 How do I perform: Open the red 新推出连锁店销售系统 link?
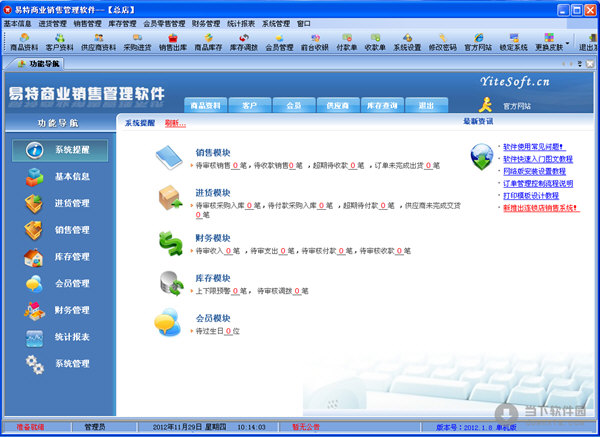[x=541, y=208]
